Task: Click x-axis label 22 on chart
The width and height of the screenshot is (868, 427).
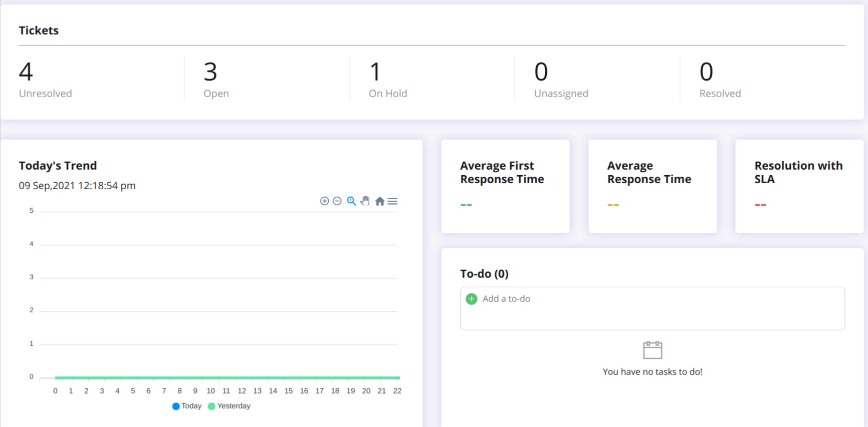Action: 397,391
